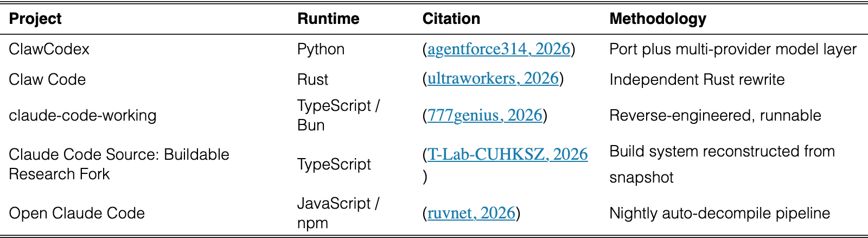Open the agentforce314, 2026 citation link
868x238 pixels.
tap(499, 49)
